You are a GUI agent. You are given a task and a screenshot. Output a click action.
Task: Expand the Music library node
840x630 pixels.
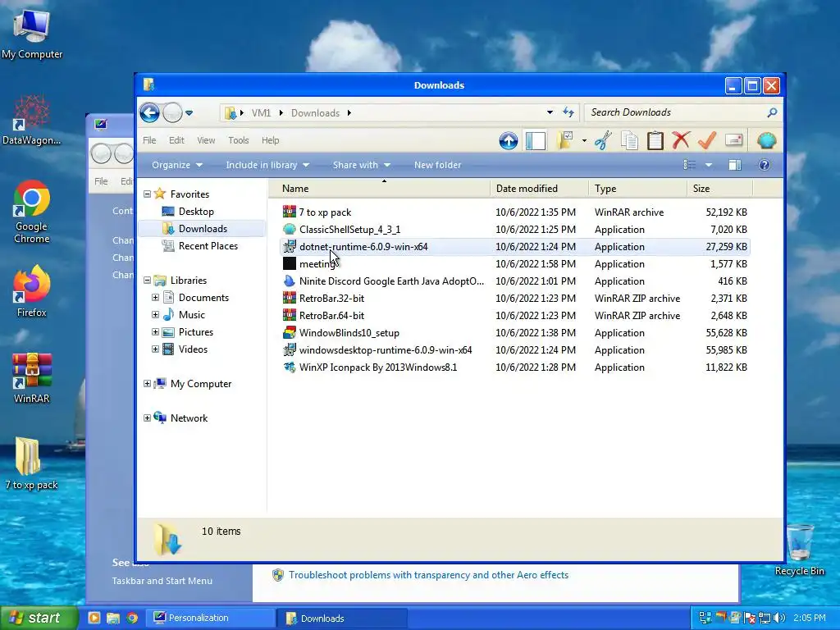coord(155,314)
